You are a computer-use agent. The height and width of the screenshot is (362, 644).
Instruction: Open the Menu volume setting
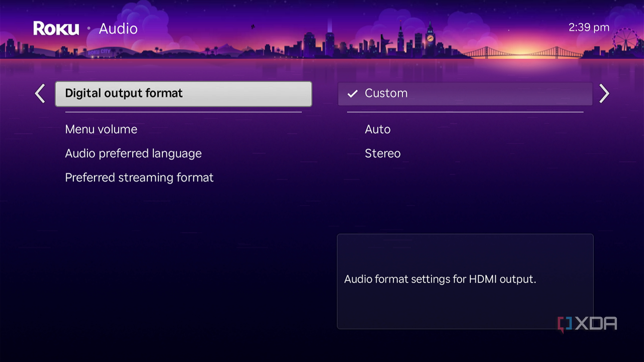tap(101, 129)
